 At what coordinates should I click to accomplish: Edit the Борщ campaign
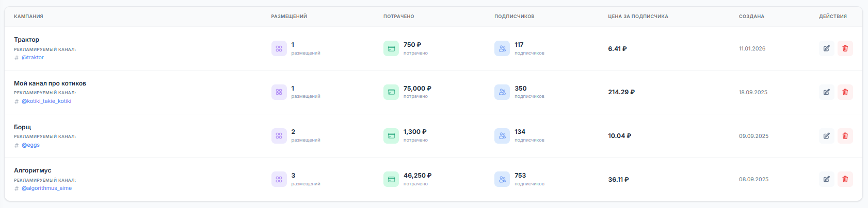click(826, 136)
